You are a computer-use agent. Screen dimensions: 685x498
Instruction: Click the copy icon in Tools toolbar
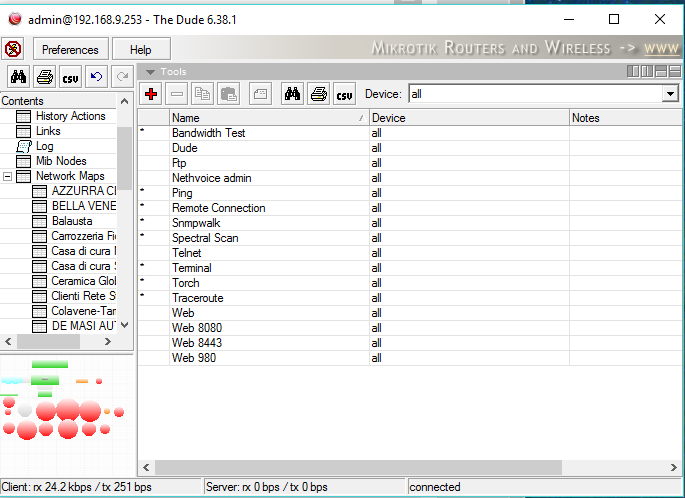[x=202, y=93]
